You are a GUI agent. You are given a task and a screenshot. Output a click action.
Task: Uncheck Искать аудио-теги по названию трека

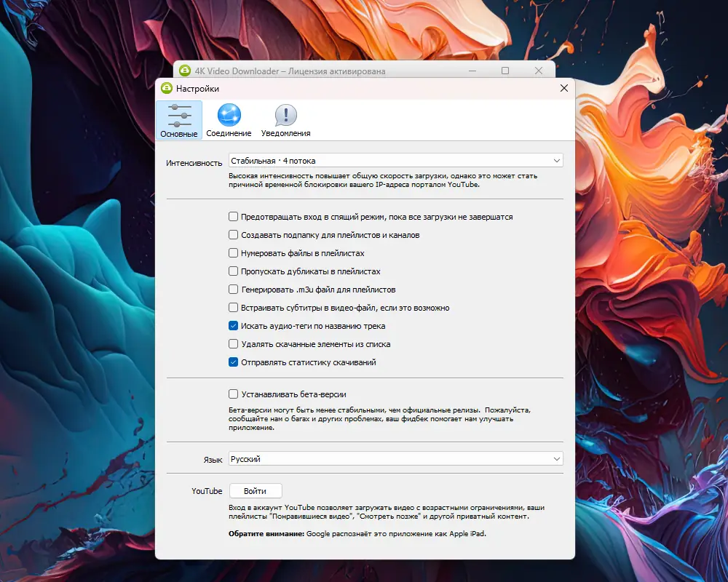[233, 326]
